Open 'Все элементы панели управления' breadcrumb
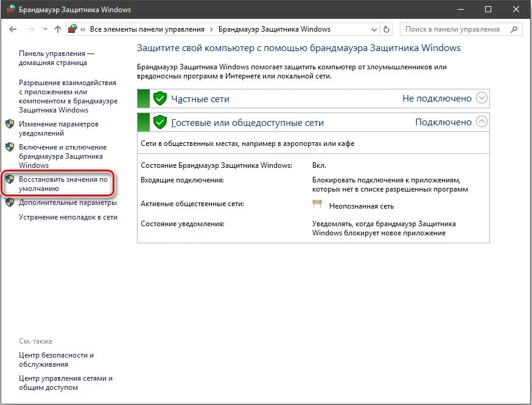This screenshot has height=405, width=532. pos(147,29)
